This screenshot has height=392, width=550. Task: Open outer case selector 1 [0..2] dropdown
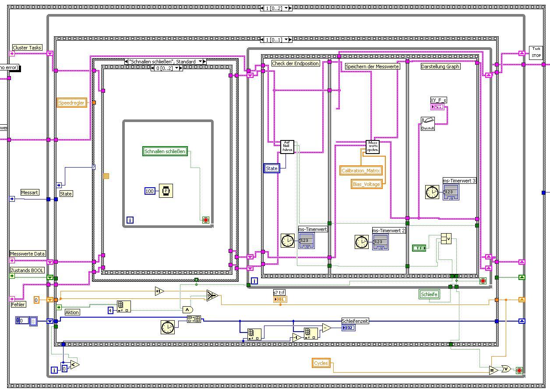(287, 8)
